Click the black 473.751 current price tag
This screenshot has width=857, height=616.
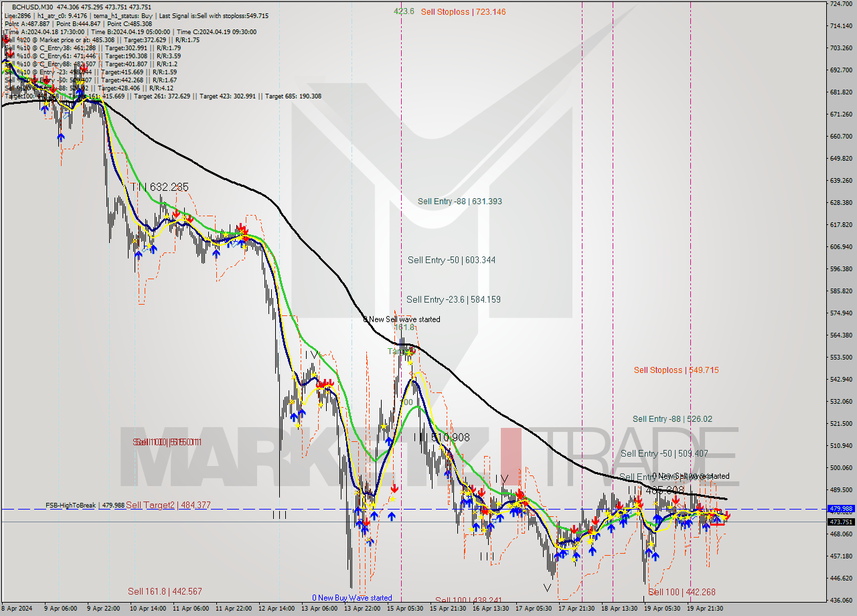841,522
